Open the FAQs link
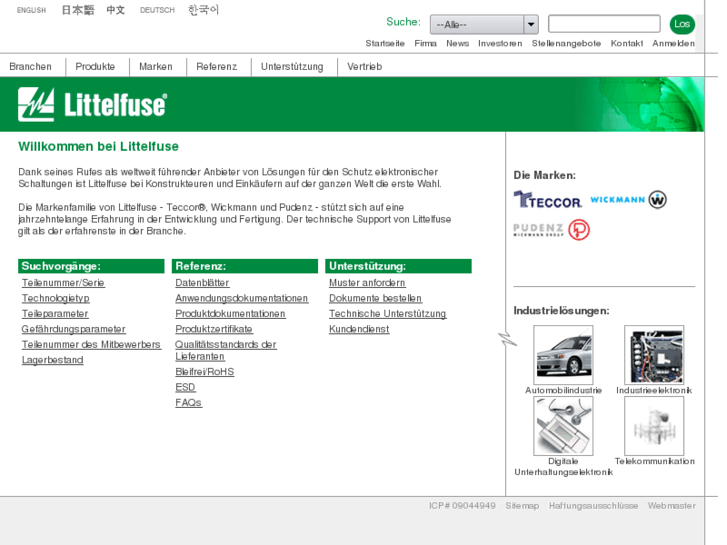This screenshot has height=545, width=727. pos(188,403)
